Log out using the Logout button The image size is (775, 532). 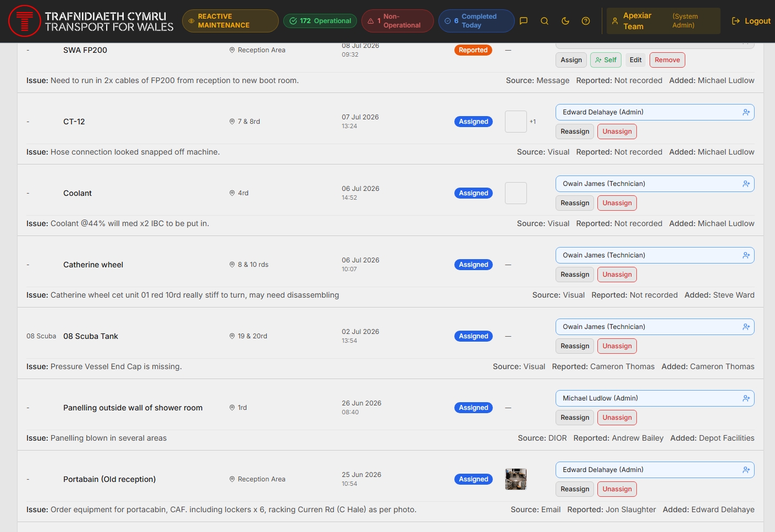[751, 21]
